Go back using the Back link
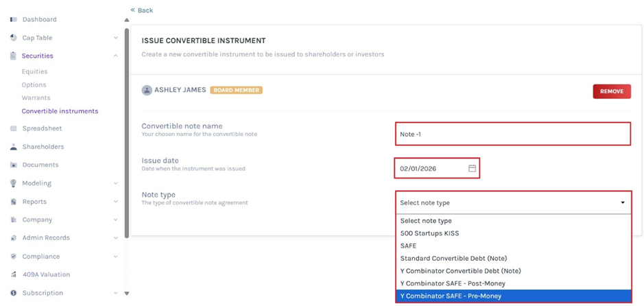This screenshot has width=644, height=306. click(x=142, y=10)
